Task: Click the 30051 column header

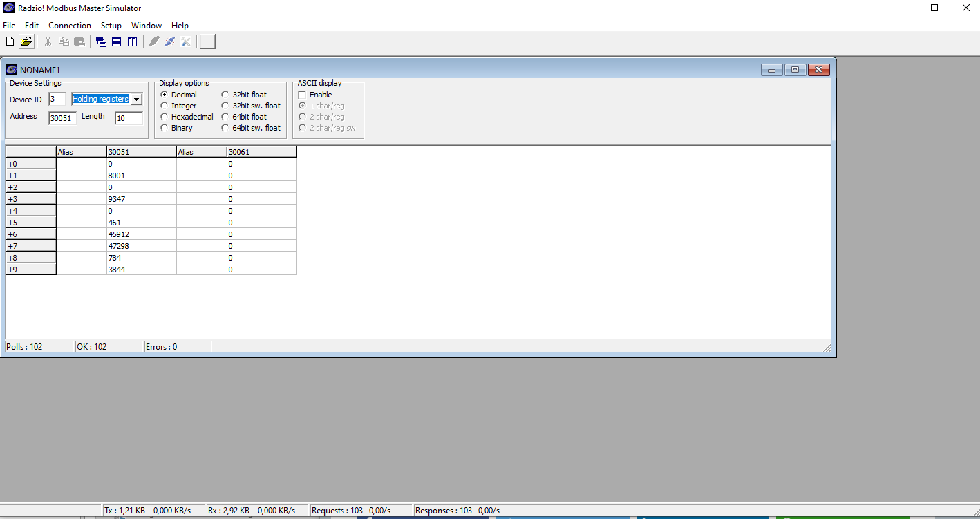Action: (x=142, y=152)
